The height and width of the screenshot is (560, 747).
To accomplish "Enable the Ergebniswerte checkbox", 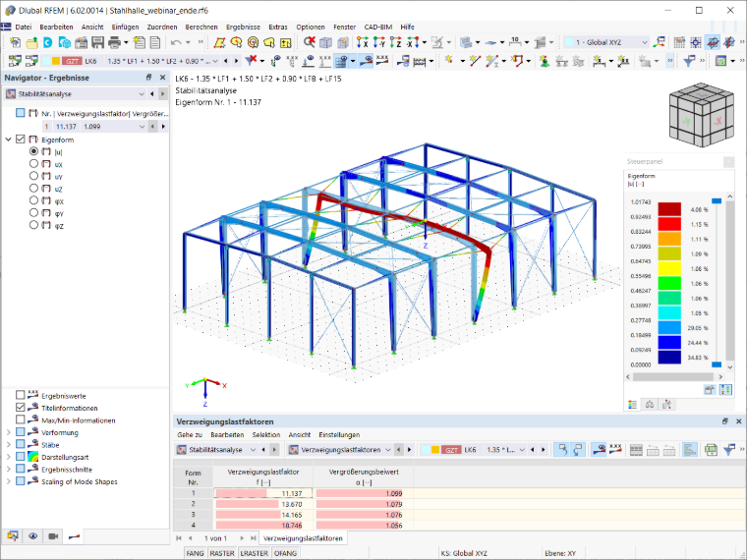I will point(20,395).
